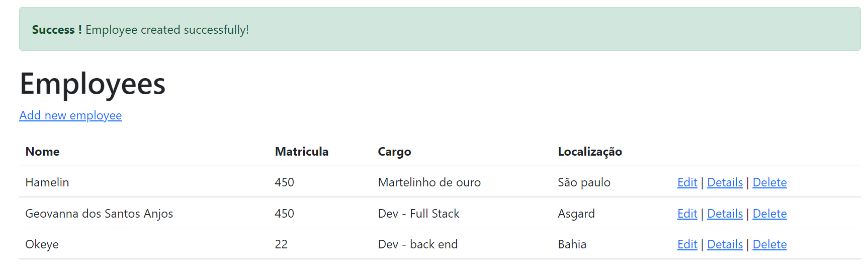This screenshot has width=868, height=268.
Task: Delete the Hamelin employee
Action: (769, 182)
